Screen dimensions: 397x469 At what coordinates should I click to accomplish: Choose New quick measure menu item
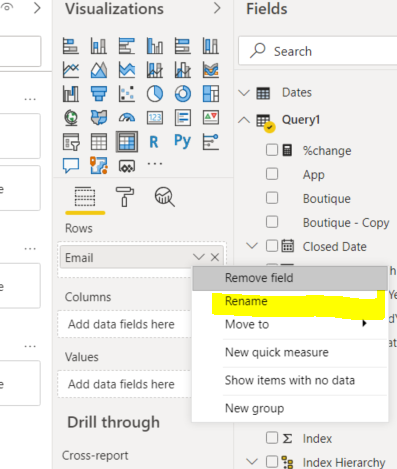coord(290,352)
